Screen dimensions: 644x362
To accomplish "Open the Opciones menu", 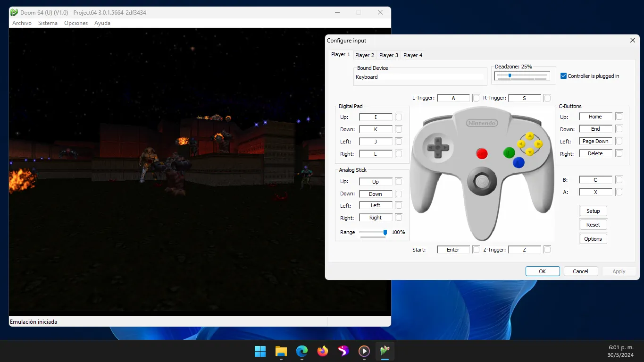I will click(x=76, y=23).
